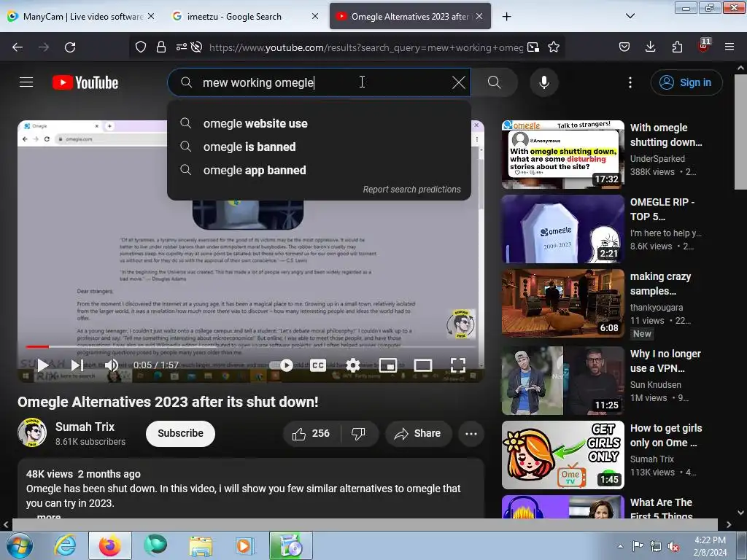This screenshot has width=747, height=560.
Task: Click muted volume tray icon
Action: coord(673,546)
